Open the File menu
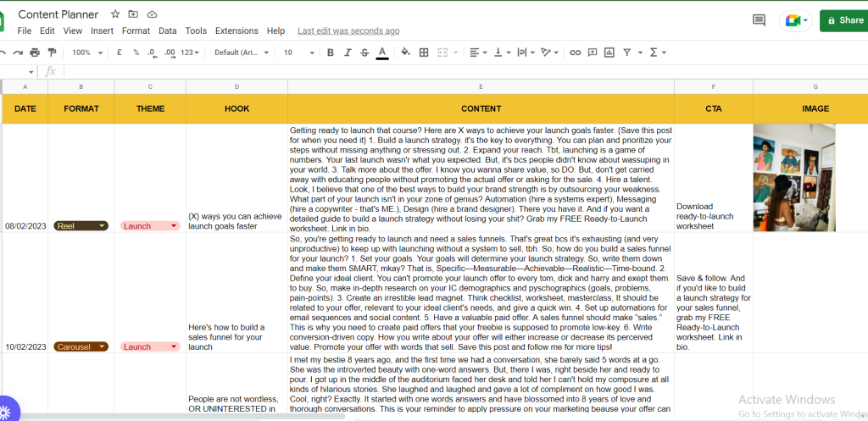The image size is (868, 421). [x=25, y=31]
